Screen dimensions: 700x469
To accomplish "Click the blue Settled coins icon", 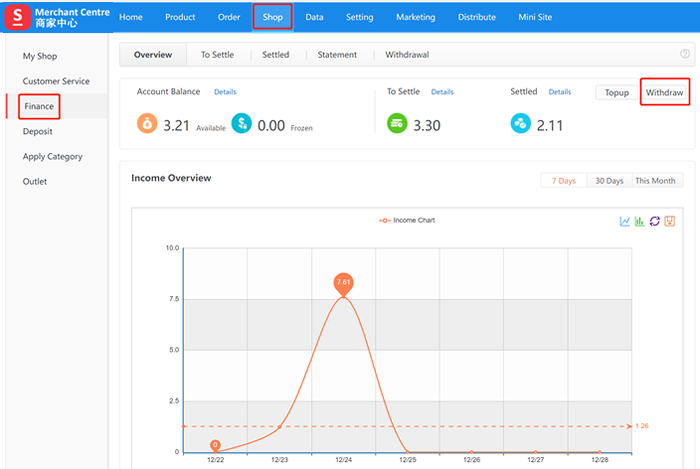I will [520, 124].
